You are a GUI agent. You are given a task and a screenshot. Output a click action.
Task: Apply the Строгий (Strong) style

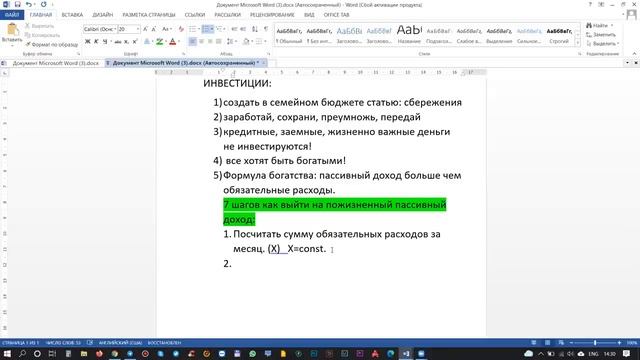(x=559, y=35)
